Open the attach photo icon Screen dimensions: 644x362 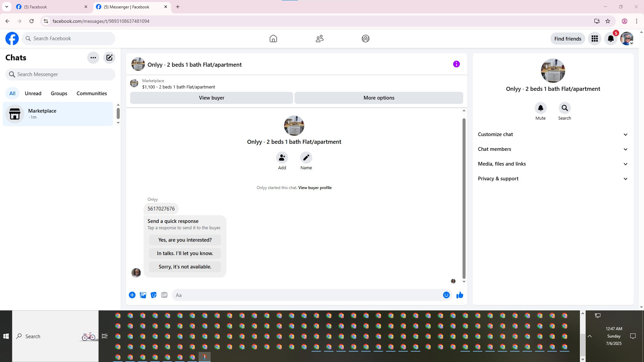[x=143, y=295]
